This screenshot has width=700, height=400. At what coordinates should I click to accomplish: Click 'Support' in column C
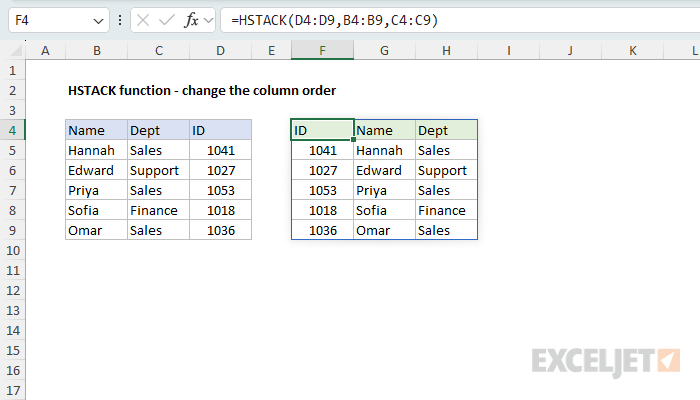point(158,171)
